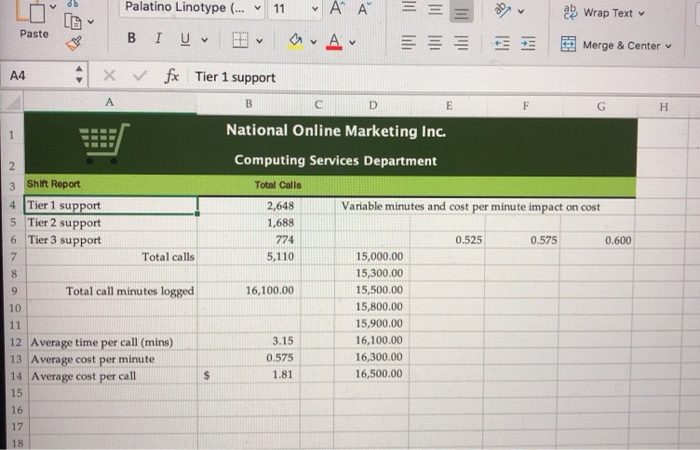Set vertical alignment to bottom
The image size is (700, 450).
coord(461,12)
